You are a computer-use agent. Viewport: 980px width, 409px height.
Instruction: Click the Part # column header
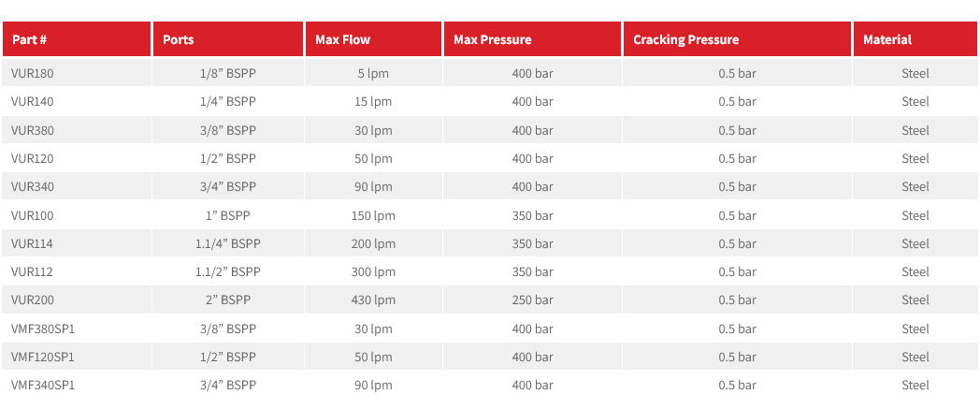tap(29, 40)
